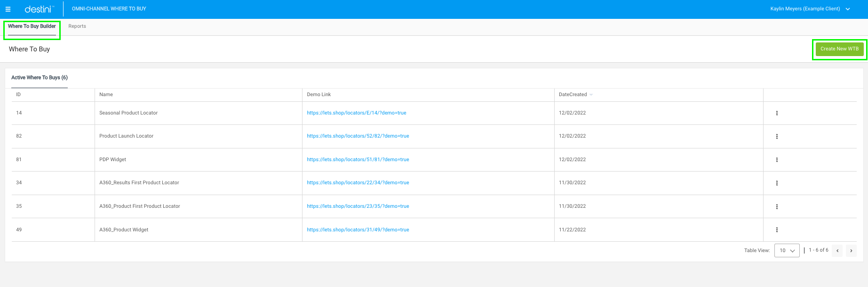Open demo link for locator 35
This screenshot has height=287, width=868.
[x=358, y=206]
